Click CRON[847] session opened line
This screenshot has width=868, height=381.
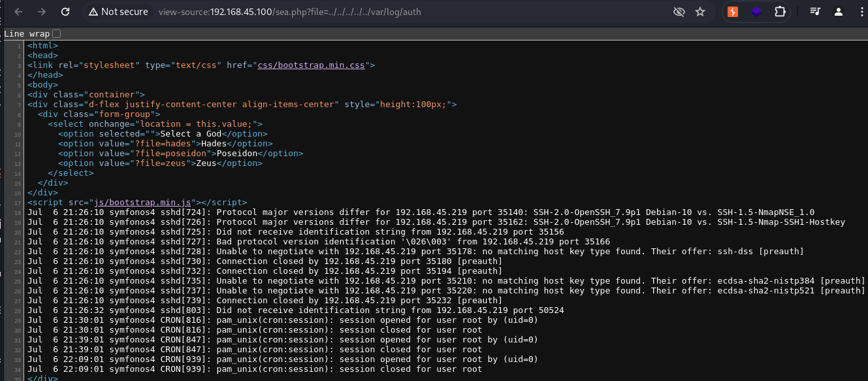[283, 340]
